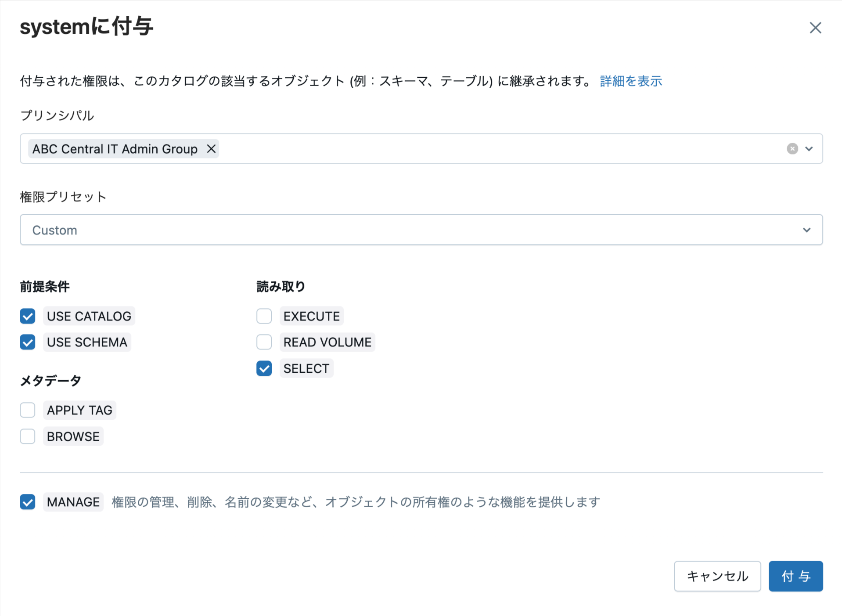Click the プリンシパル field label
This screenshot has height=616, width=842.
pyautogui.click(x=57, y=115)
